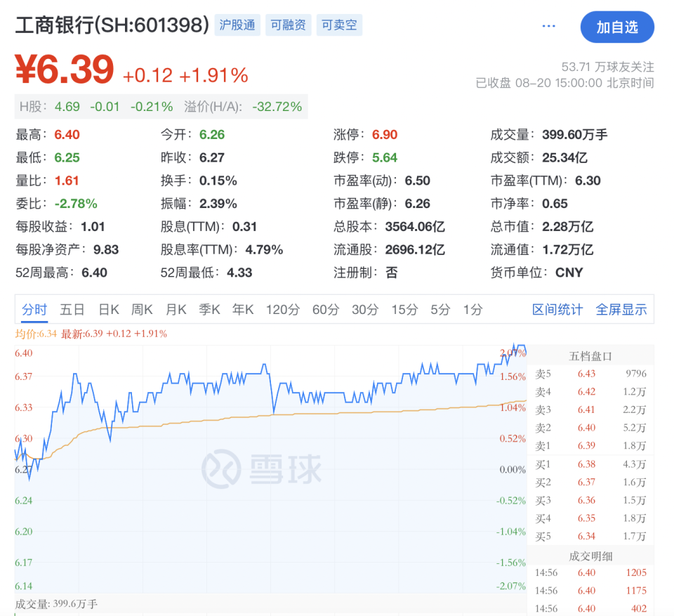Click the 流通股 value 2696.12亿
This screenshot has height=616, width=674.
[415, 249]
